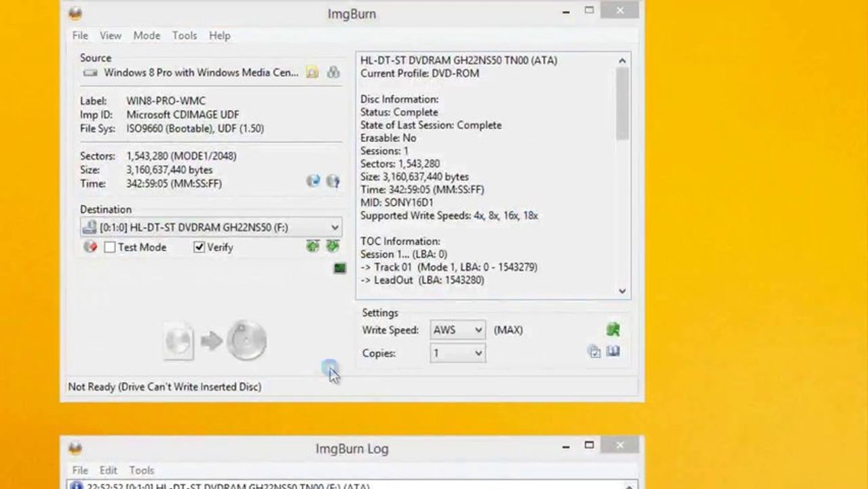Browse for a source image file

pyautogui.click(x=312, y=73)
